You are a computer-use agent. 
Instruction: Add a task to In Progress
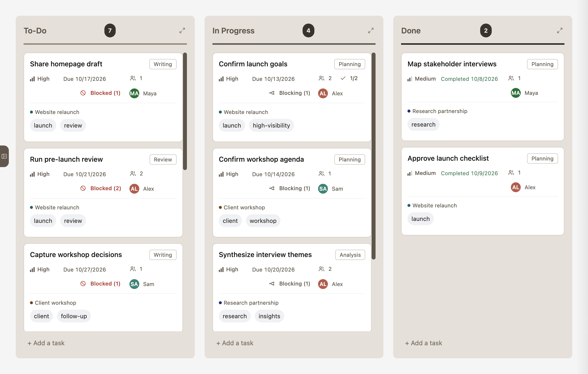(235, 343)
